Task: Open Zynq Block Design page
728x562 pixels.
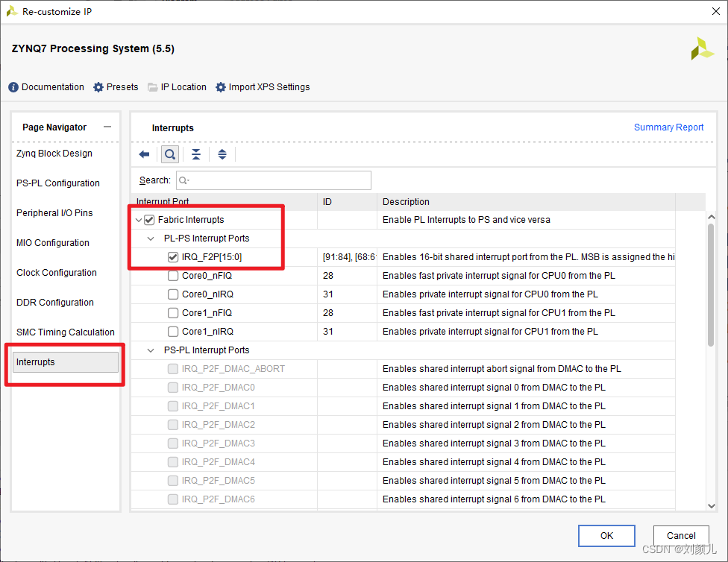Action: point(54,154)
